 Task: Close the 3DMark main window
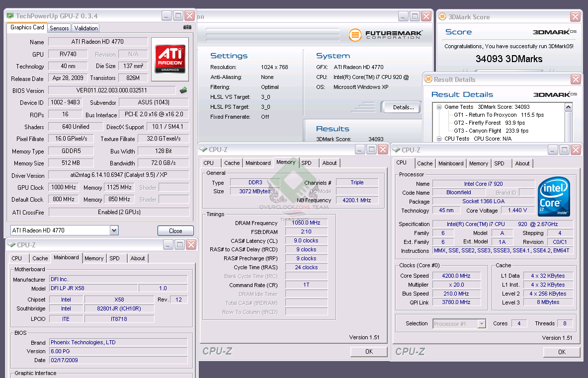[426, 16]
